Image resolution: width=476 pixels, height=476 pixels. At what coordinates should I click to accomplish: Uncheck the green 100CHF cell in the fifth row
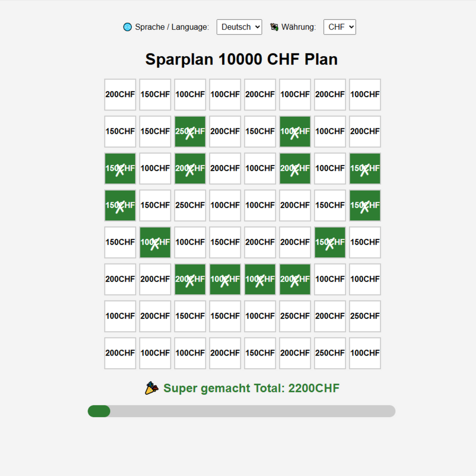(155, 242)
